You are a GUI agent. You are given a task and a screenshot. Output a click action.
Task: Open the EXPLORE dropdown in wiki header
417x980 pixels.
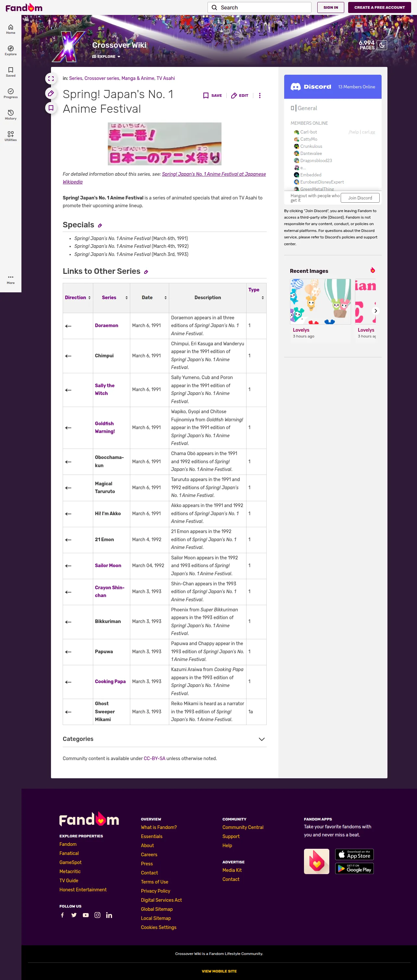[x=106, y=57]
